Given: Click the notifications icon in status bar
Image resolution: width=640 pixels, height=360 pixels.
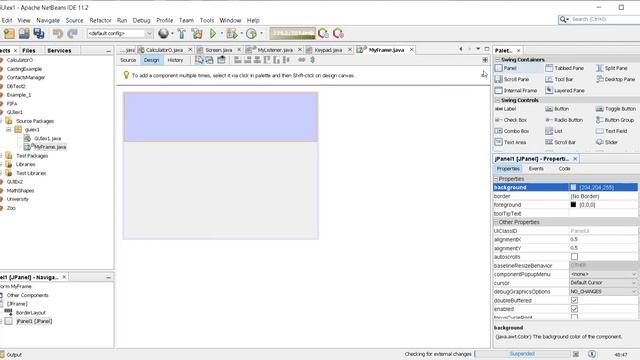Looking at the screenshot, I should pos(592,354).
